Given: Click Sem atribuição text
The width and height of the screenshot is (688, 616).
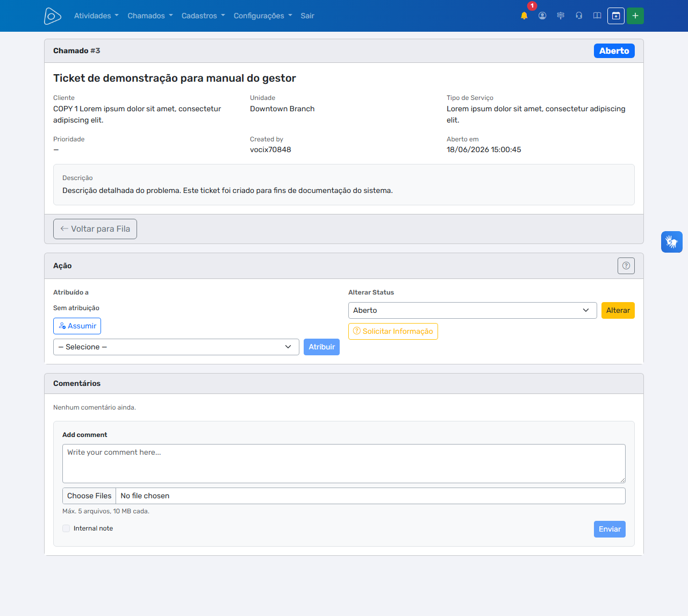Looking at the screenshot, I should tap(76, 308).
